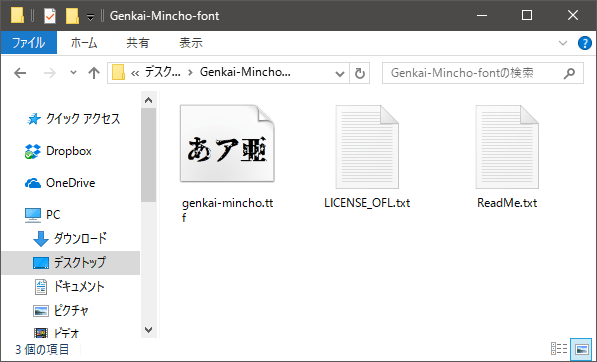Open デスクトップ in the navigation pane
Image resolution: width=597 pixels, height=362 pixels.
[x=80, y=262]
